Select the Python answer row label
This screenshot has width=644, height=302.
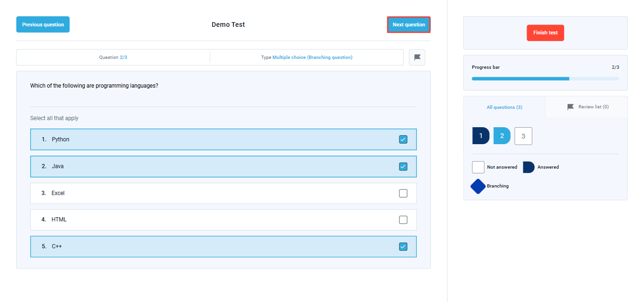pyautogui.click(x=60, y=139)
